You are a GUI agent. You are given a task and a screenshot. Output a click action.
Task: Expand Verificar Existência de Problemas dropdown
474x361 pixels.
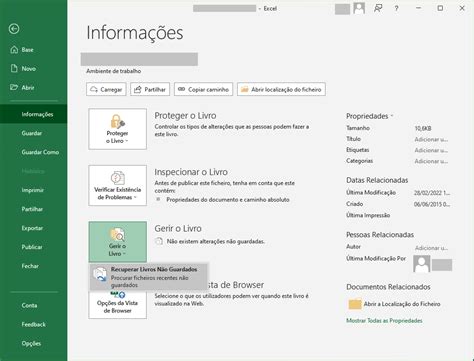click(x=117, y=185)
